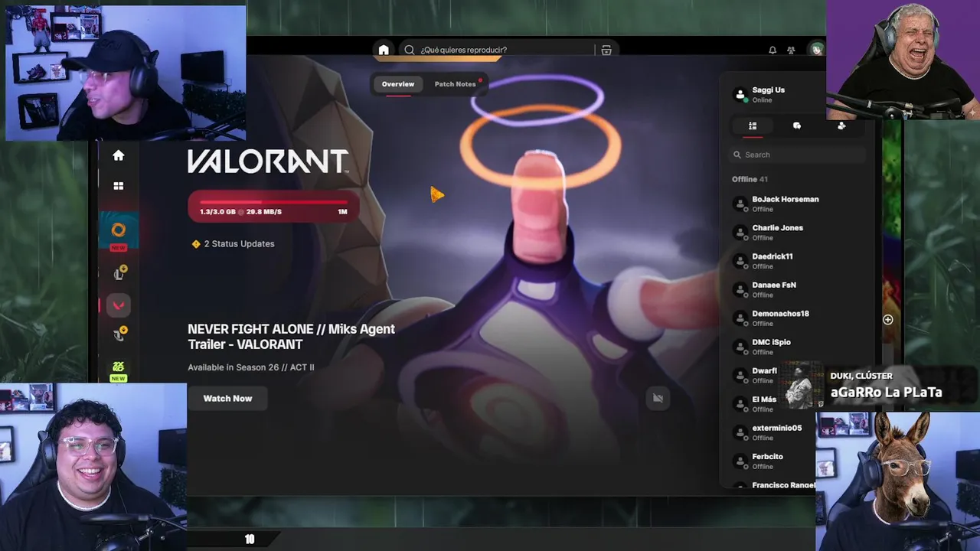Click the aGaRRo La PLaTa song title
980x551 pixels.
click(x=886, y=393)
